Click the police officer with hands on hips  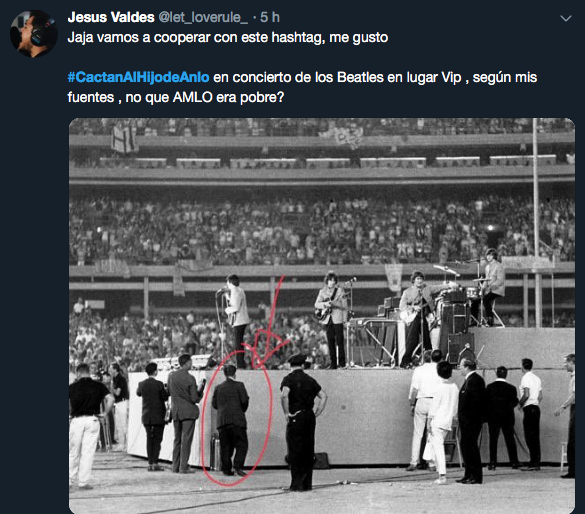[301, 422]
